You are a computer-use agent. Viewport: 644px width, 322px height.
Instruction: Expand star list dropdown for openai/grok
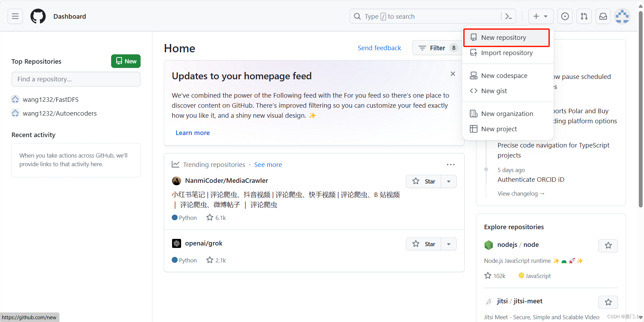[x=449, y=244]
